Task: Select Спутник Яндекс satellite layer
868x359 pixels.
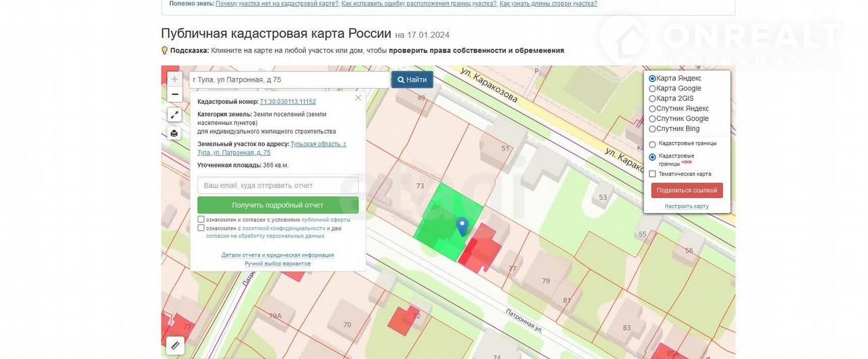Action: pos(652,109)
